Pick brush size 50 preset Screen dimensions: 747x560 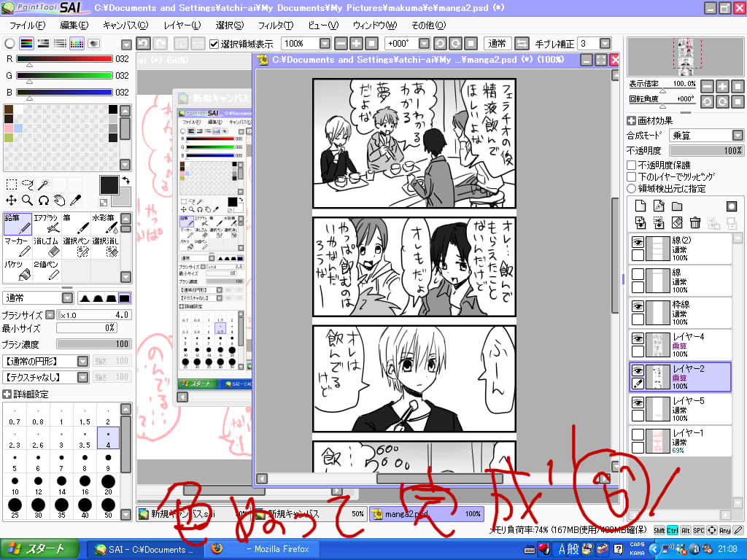tap(108, 508)
